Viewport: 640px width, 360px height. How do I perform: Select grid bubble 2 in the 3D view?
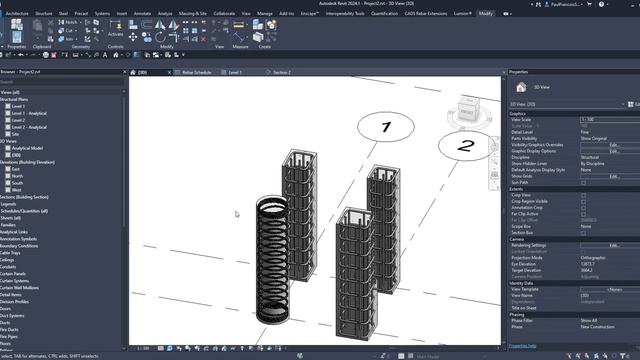click(x=465, y=146)
